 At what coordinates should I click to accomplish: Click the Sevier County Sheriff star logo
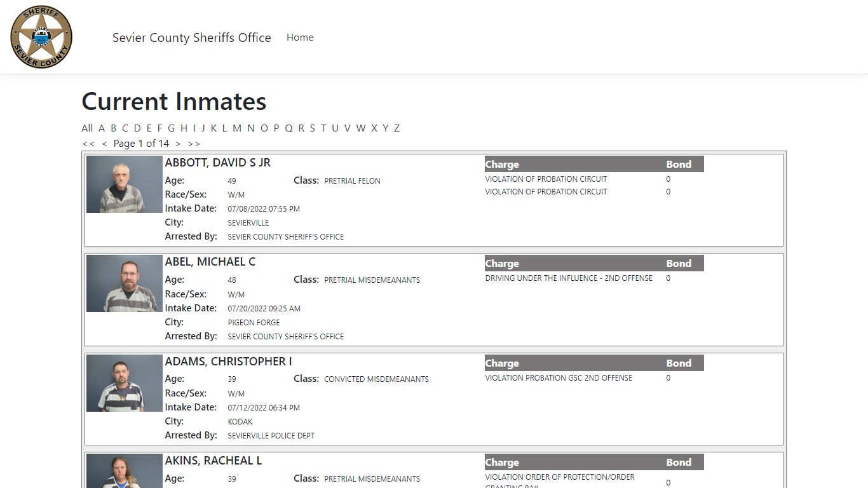[x=41, y=37]
